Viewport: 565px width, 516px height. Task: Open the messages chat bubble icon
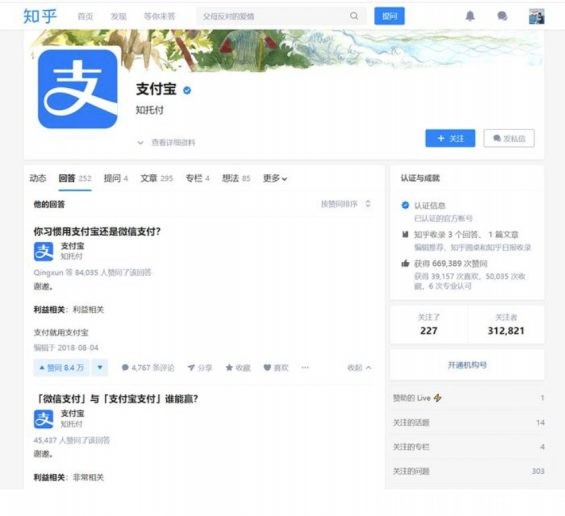502,16
